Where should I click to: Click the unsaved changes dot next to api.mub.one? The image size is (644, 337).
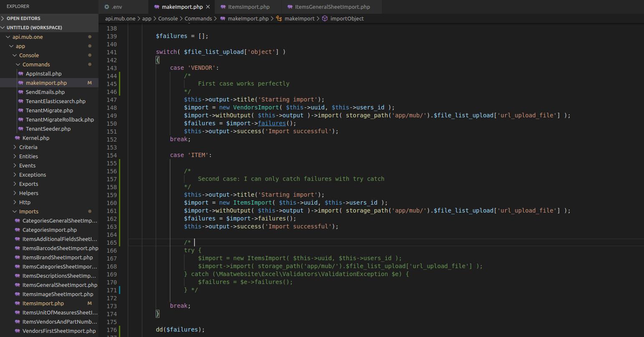click(x=89, y=37)
